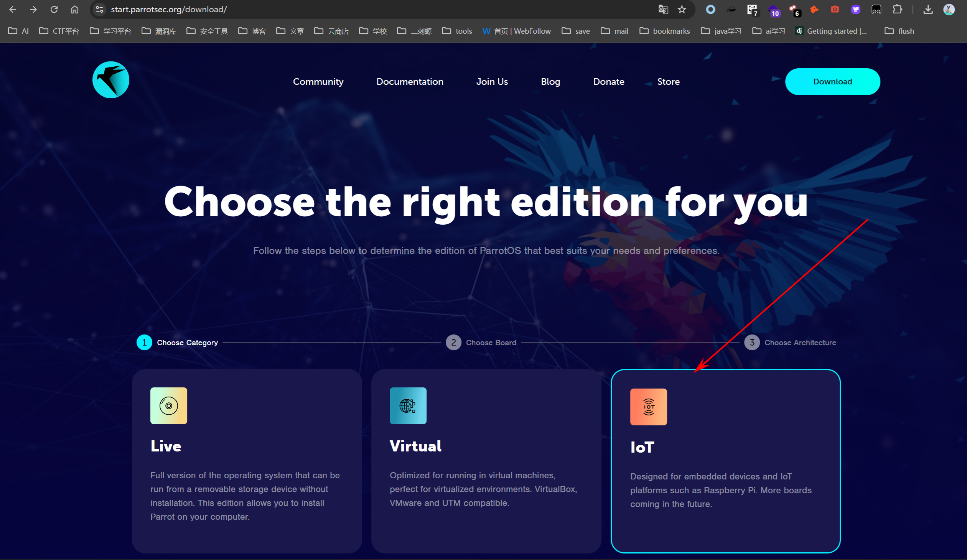Open the 学习平台 bookmark folder
Viewport: 967px width, 560px height.
point(110,31)
